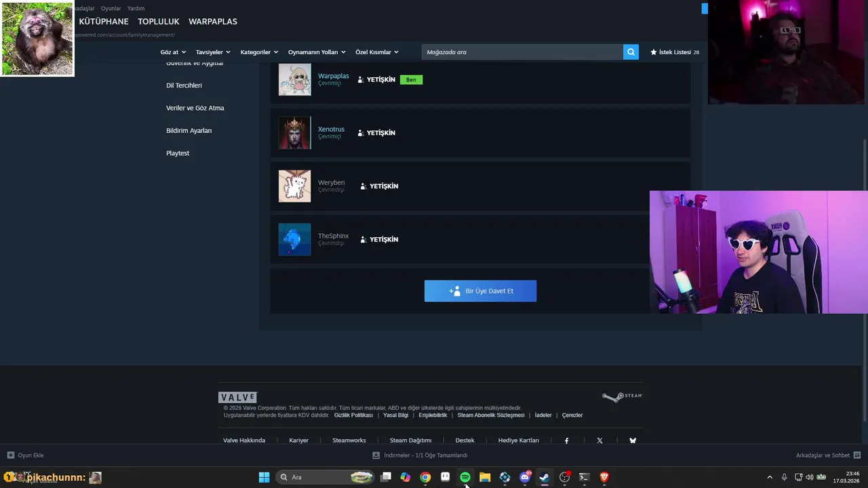Open File Explorer from the taskbar
The image size is (868, 488).
tap(485, 477)
